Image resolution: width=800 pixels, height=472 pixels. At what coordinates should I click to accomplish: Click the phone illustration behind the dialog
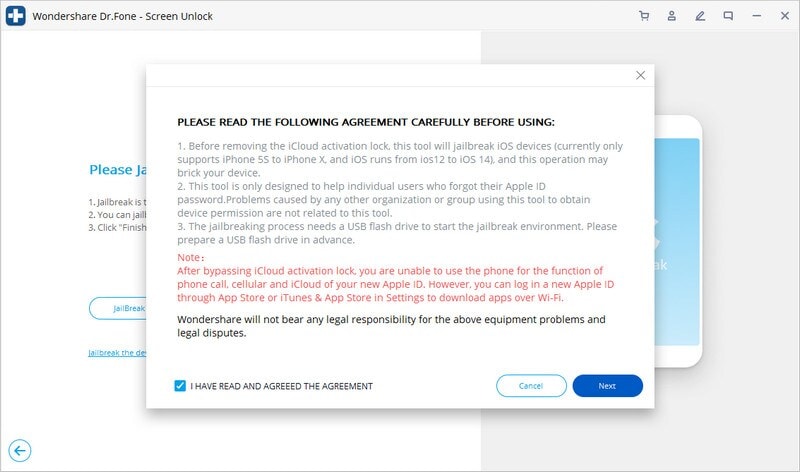678,241
